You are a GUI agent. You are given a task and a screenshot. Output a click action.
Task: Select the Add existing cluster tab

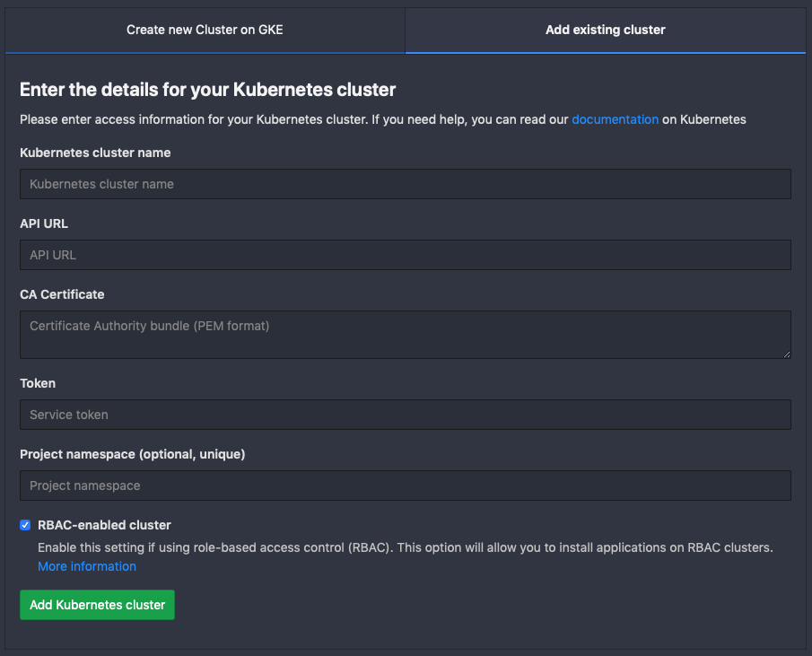(605, 30)
